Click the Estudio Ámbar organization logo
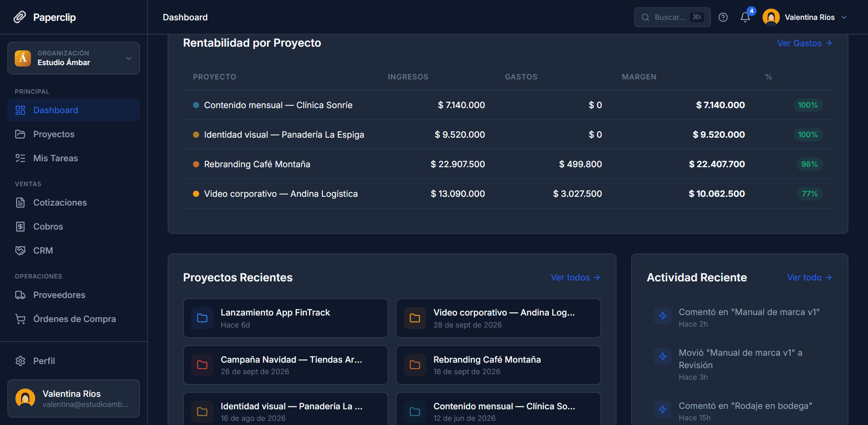 (x=23, y=58)
